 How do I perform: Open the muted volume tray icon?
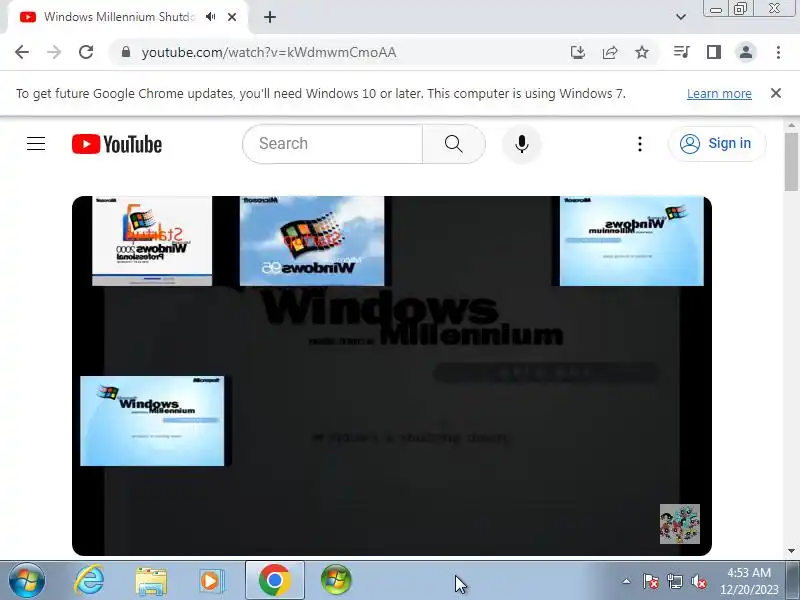coord(698,581)
